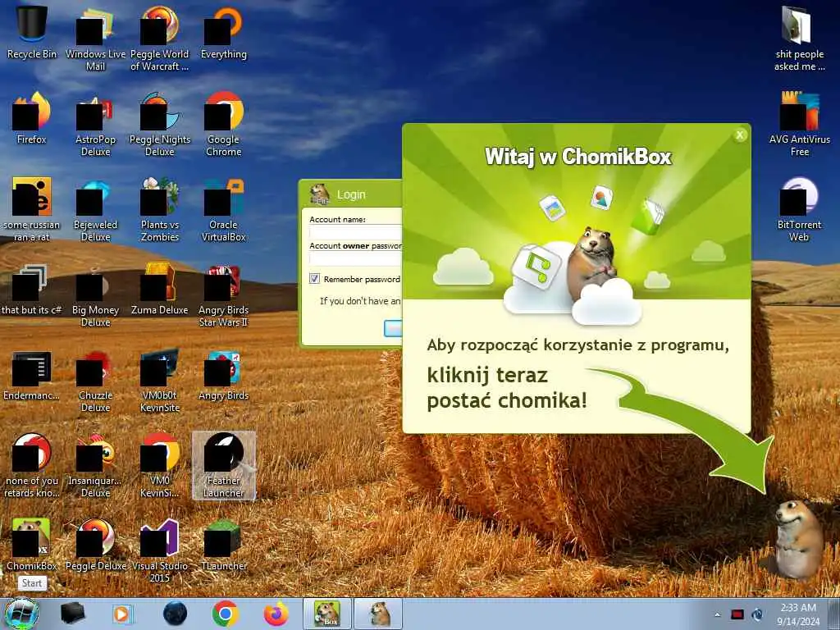Launch TLauncher Minecraft shortcut
Viewport: 840px width, 630px height.
tap(223, 544)
